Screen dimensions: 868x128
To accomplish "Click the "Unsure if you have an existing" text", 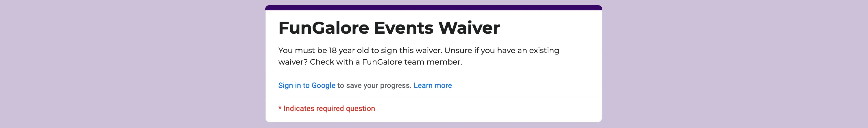I will [501, 51].
